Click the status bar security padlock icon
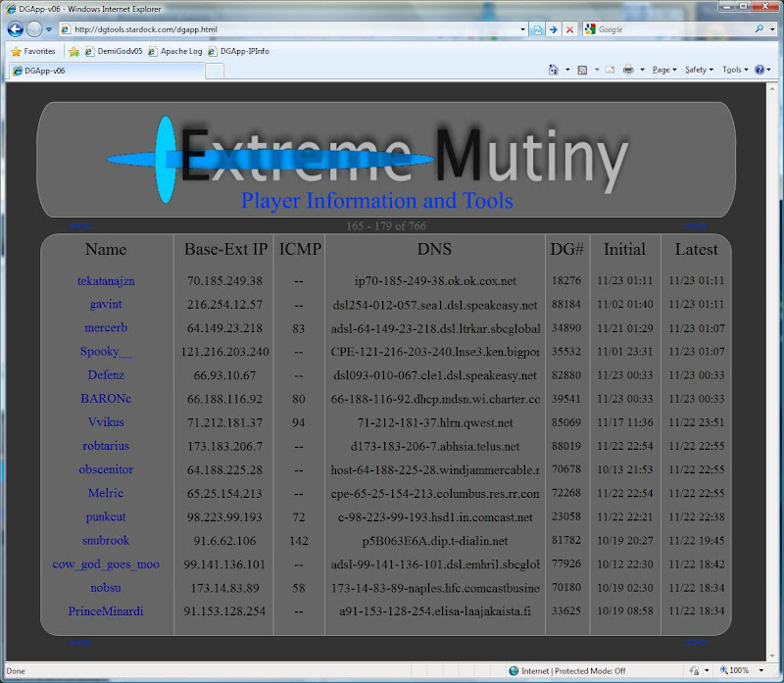 (x=695, y=670)
